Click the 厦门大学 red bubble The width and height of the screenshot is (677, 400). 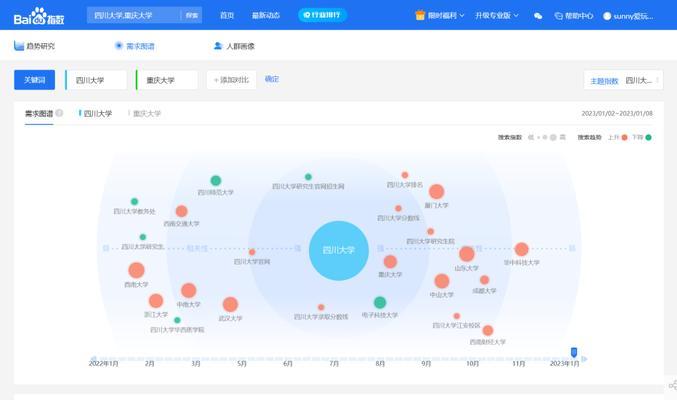coord(437,192)
